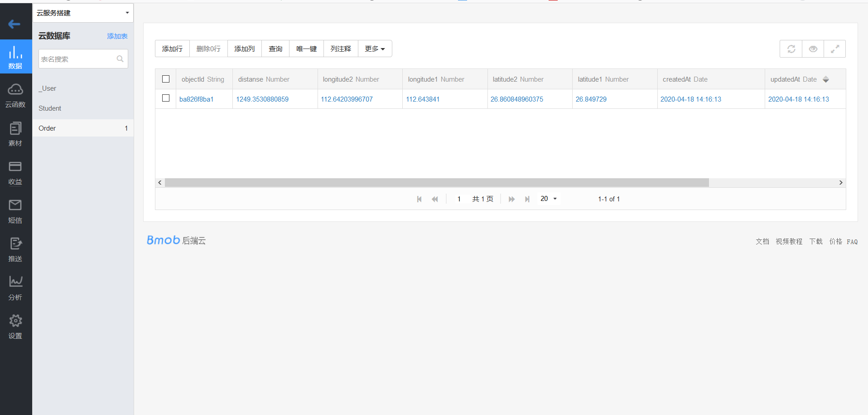Expand the table to fullscreen
Screen dimensions: 868x415
point(835,49)
